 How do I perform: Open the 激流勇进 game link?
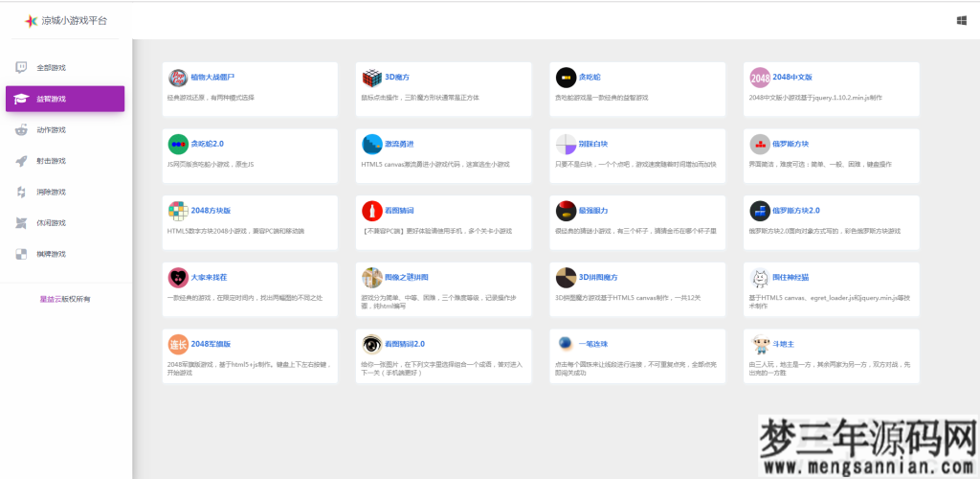[399, 144]
